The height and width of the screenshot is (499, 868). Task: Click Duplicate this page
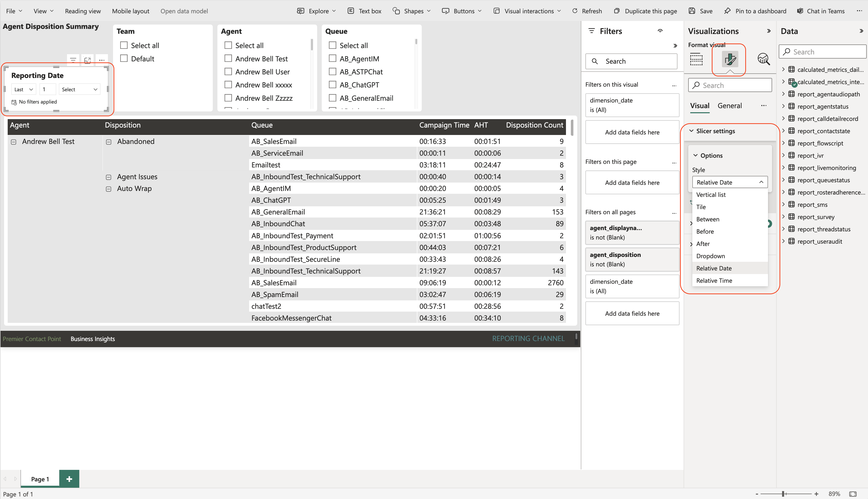646,11
